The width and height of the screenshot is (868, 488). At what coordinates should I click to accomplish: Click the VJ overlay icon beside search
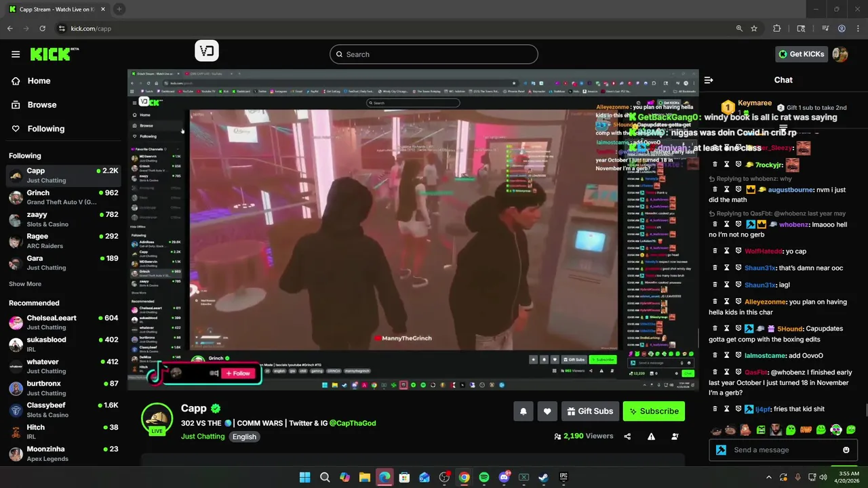click(x=207, y=51)
